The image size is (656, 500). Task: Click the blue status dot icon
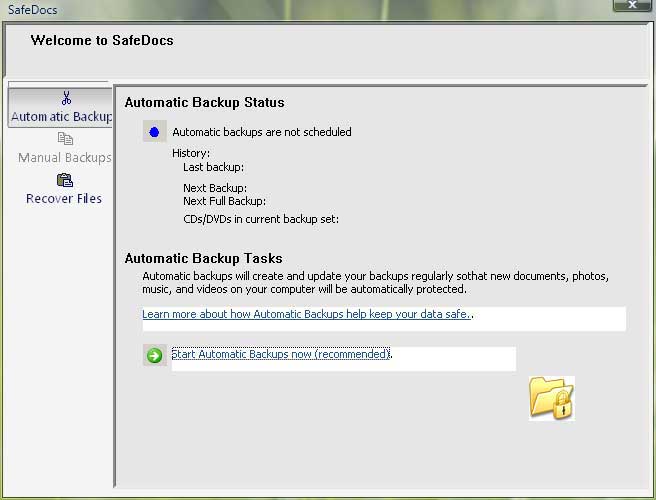(x=154, y=132)
